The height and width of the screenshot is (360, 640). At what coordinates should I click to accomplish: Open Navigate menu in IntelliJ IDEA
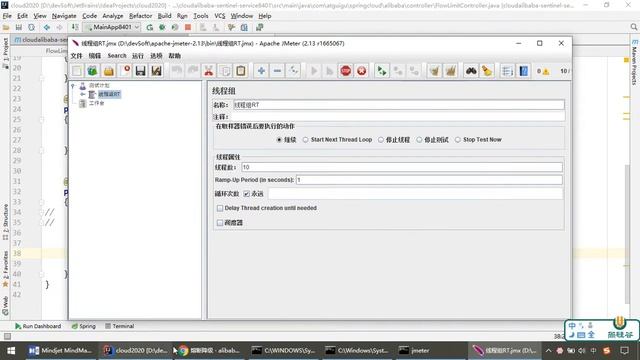pyautogui.click(x=64, y=16)
